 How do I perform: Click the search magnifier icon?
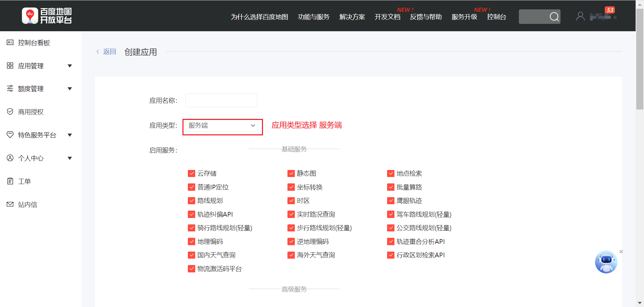click(x=554, y=16)
